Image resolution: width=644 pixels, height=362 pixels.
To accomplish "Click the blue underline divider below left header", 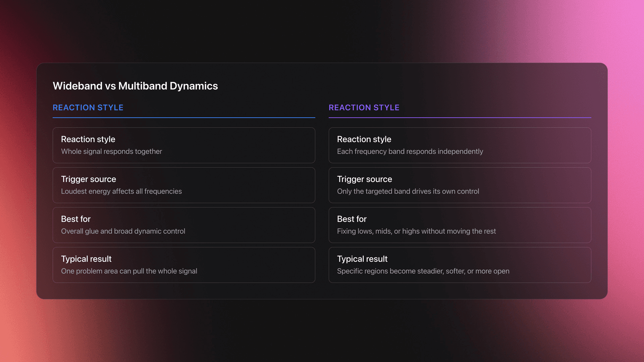I will 184,117.
